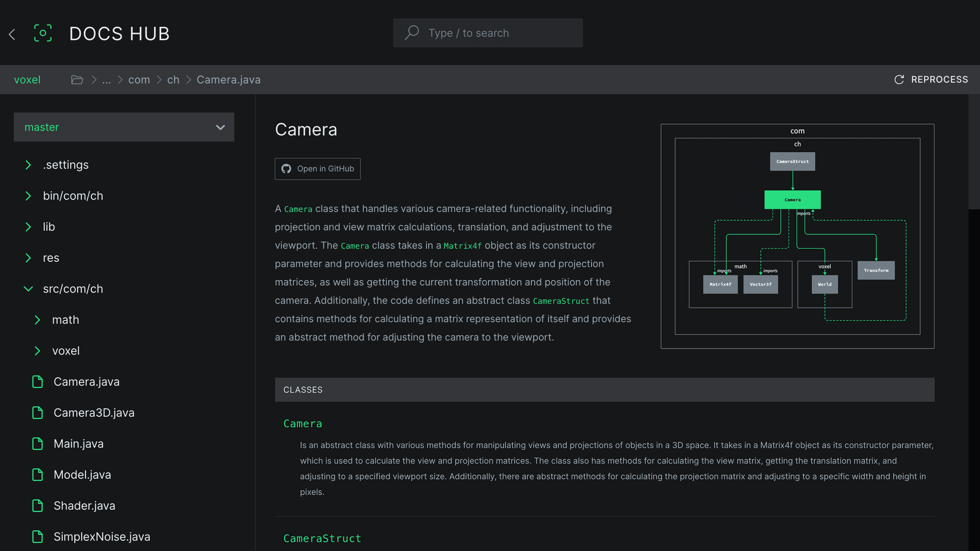Click the Open in GitHub button
Screen dimensions: 980x551
point(317,168)
